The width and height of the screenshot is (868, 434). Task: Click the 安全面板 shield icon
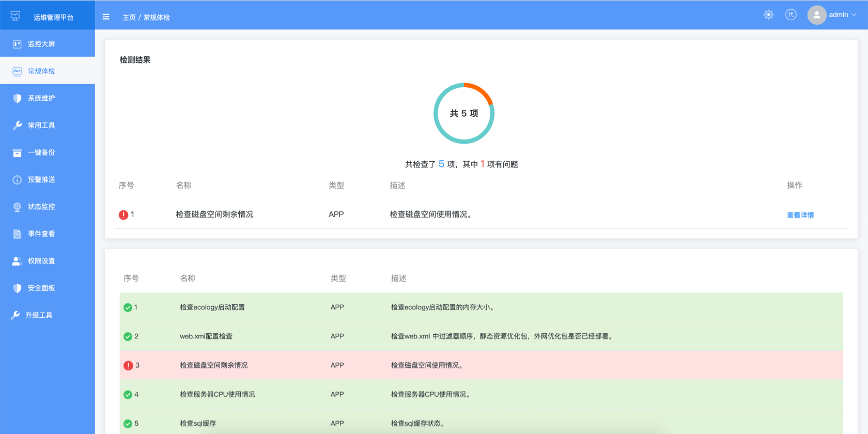tap(17, 288)
